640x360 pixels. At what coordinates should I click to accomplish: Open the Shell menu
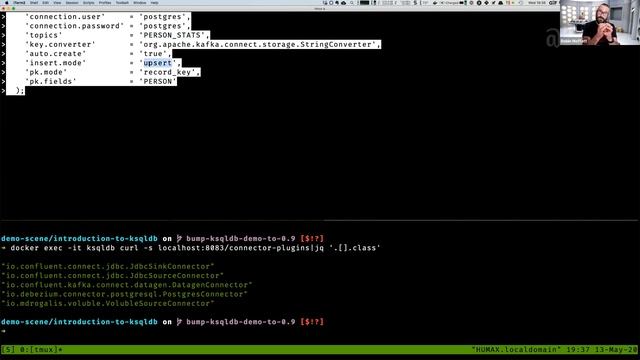tap(34, 2)
